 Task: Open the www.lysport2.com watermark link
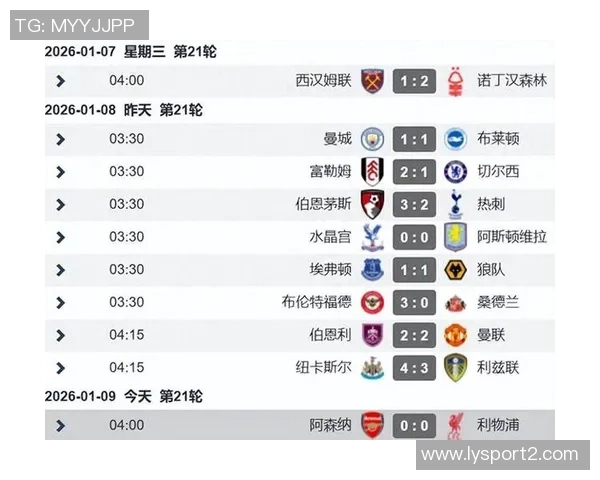click(500, 455)
